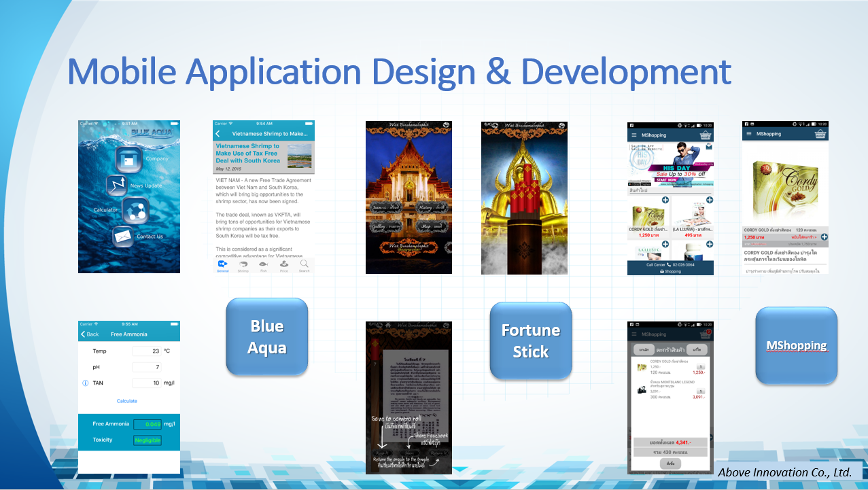This screenshot has height=490, width=868.
Task: Tap the Seam-si button on the temple screen
Action: (387, 207)
